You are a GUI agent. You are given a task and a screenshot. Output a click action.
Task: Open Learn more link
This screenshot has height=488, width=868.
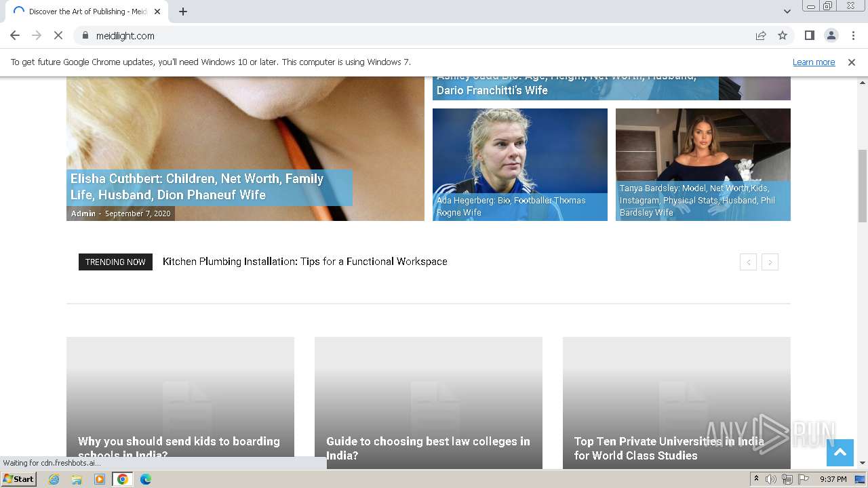(814, 62)
